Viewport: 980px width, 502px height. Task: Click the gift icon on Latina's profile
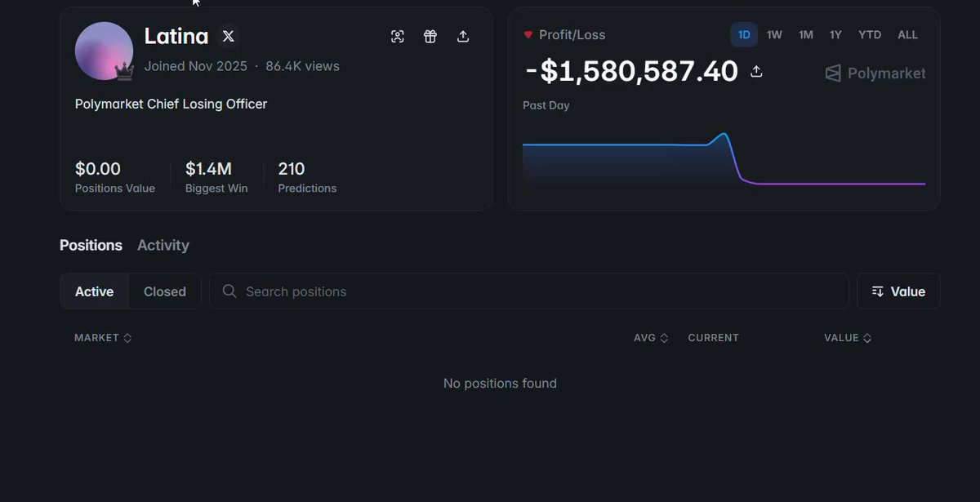[430, 37]
